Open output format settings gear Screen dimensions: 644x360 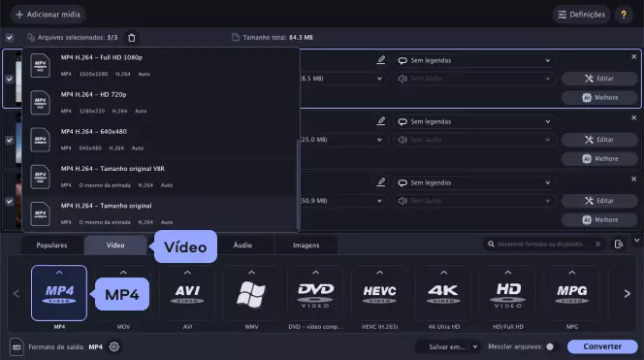pos(114,346)
